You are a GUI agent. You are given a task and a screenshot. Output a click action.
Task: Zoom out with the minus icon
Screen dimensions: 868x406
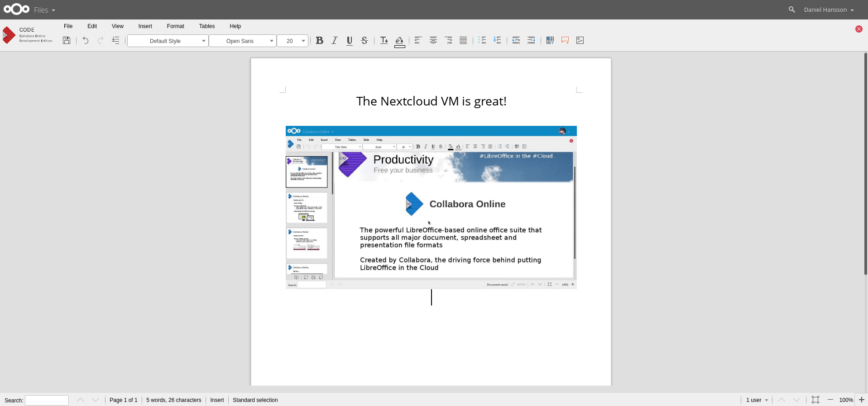(830, 400)
